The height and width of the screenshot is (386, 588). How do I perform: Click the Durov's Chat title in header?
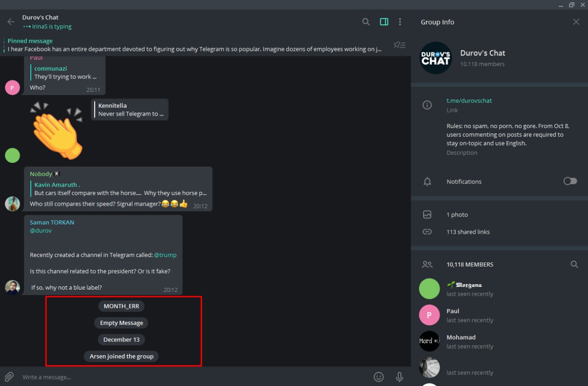click(x=40, y=17)
